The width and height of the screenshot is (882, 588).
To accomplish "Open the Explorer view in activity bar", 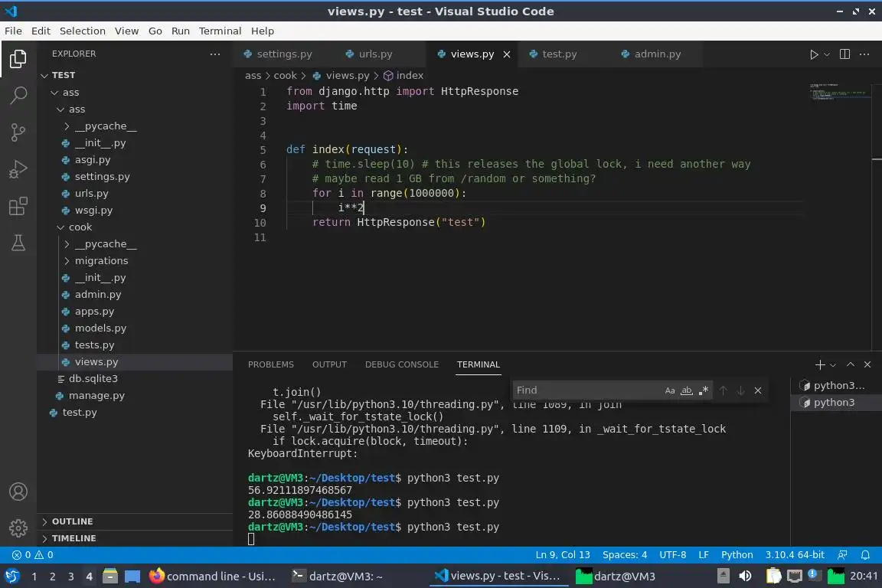I will pos(18,58).
